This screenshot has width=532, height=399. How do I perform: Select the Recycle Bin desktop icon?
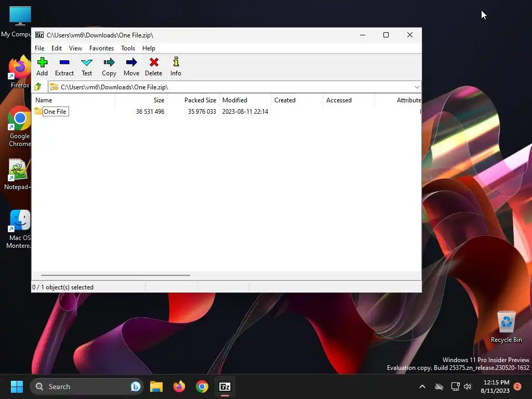506,327
